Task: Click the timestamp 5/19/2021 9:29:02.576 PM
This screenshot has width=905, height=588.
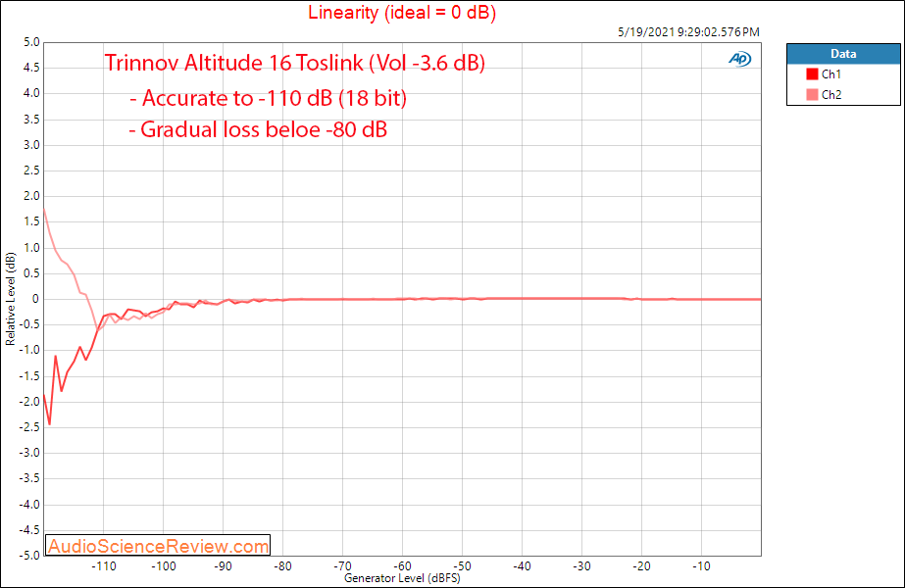Action: pyautogui.click(x=688, y=32)
